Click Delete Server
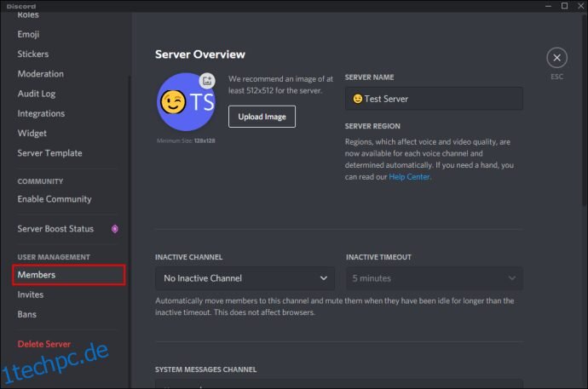This screenshot has width=588, height=389. point(43,344)
